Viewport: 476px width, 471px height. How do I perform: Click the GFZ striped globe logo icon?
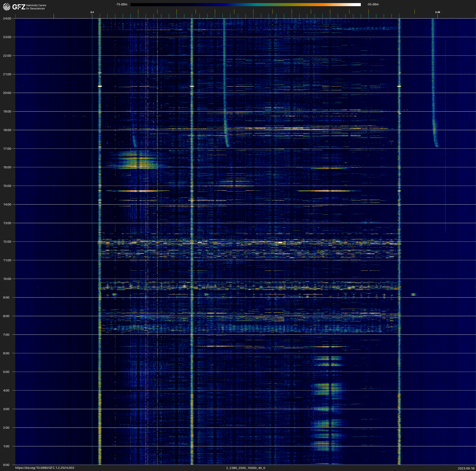tap(7, 7)
